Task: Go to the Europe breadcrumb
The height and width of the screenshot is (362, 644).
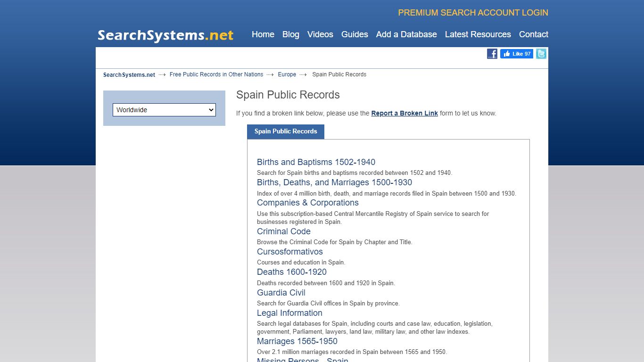Action: point(287,74)
